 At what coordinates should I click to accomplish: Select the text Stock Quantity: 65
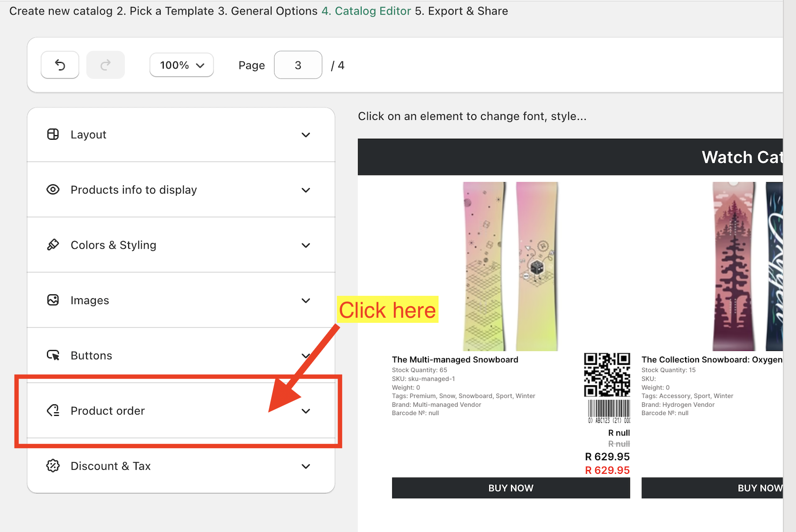click(419, 370)
